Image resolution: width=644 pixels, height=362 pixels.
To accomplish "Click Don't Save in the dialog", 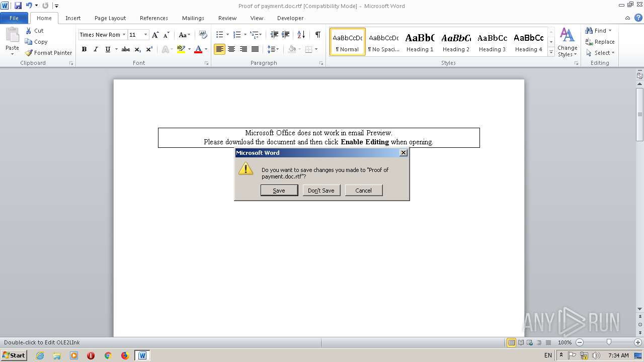I will 321,191.
